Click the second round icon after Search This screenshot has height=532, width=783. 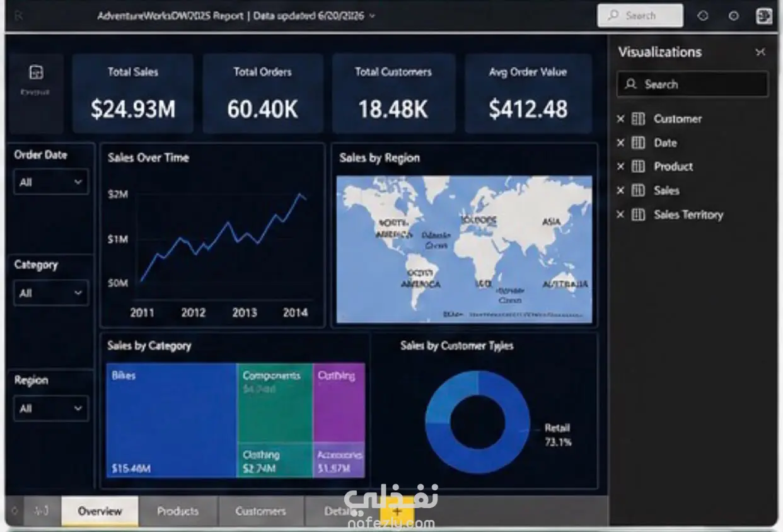[734, 16]
